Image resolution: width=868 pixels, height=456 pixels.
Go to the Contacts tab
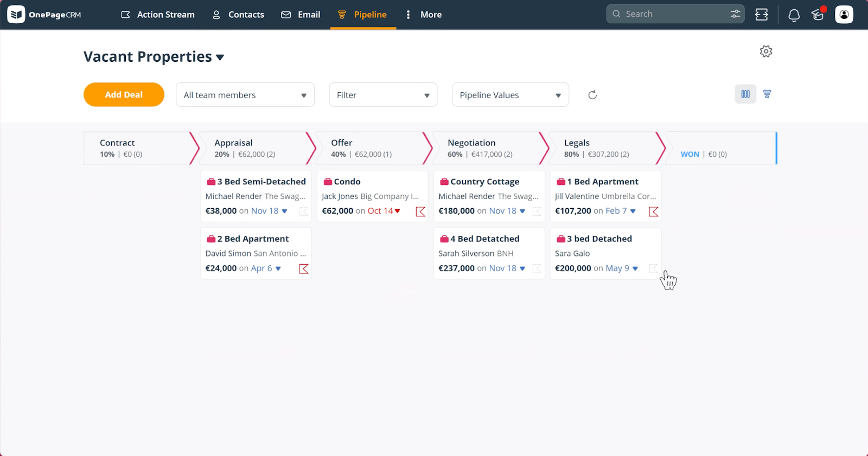pyautogui.click(x=238, y=15)
